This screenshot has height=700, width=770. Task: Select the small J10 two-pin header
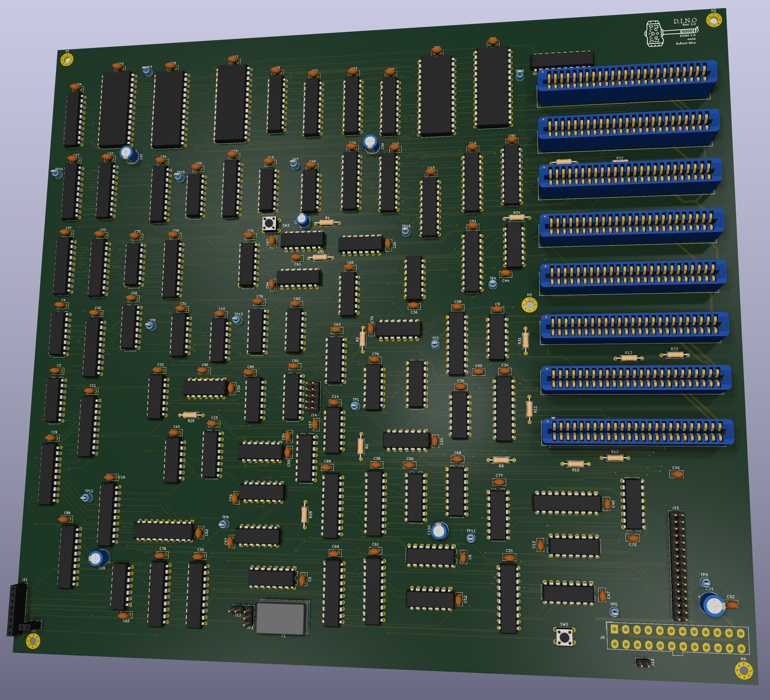[x=643, y=663]
